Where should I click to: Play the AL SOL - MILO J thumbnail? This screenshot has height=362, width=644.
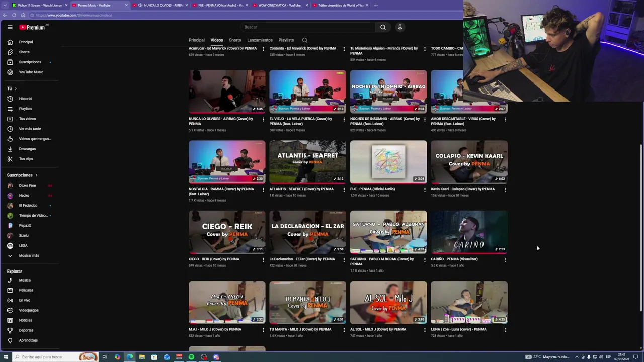pos(388,302)
